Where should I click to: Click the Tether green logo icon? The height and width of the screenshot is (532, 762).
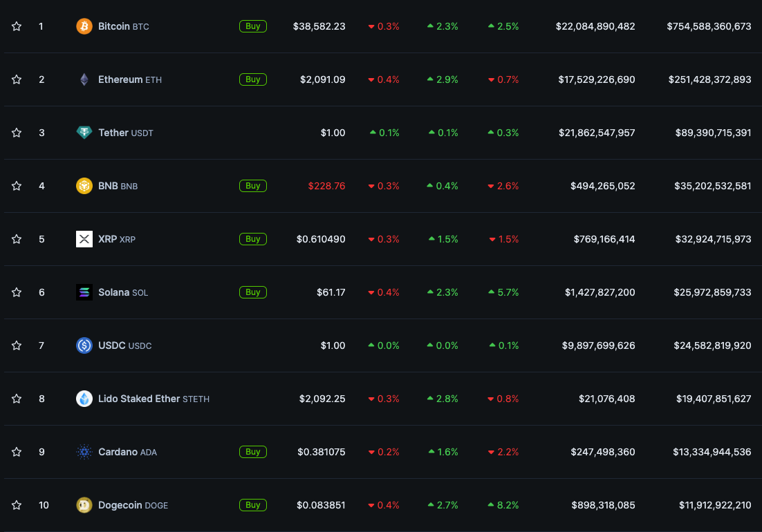tap(84, 133)
